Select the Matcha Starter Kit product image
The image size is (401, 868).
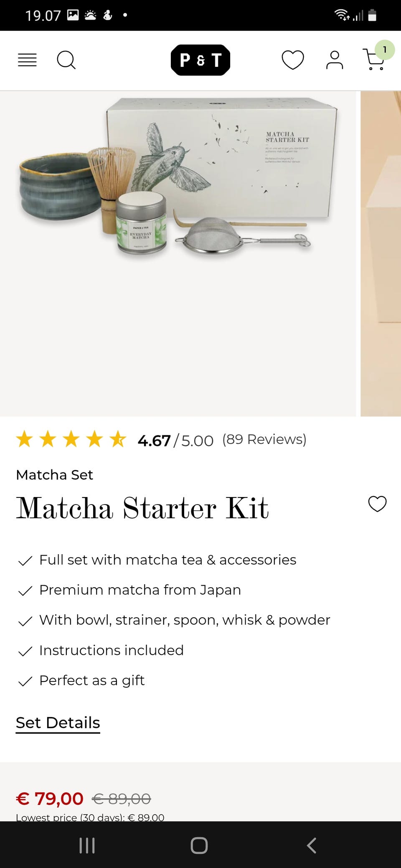click(178, 254)
